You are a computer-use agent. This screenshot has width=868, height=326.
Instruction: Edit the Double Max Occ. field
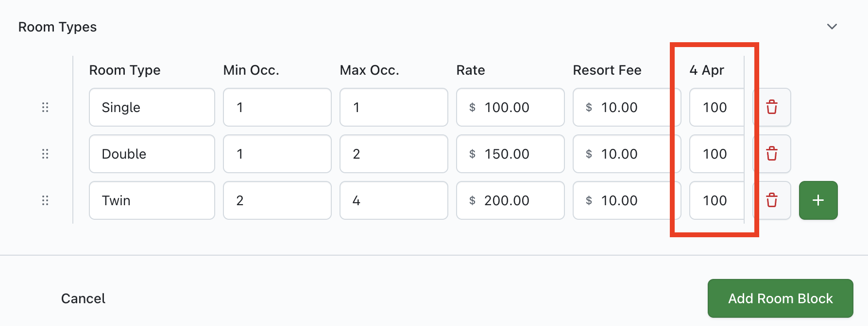[393, 154]
